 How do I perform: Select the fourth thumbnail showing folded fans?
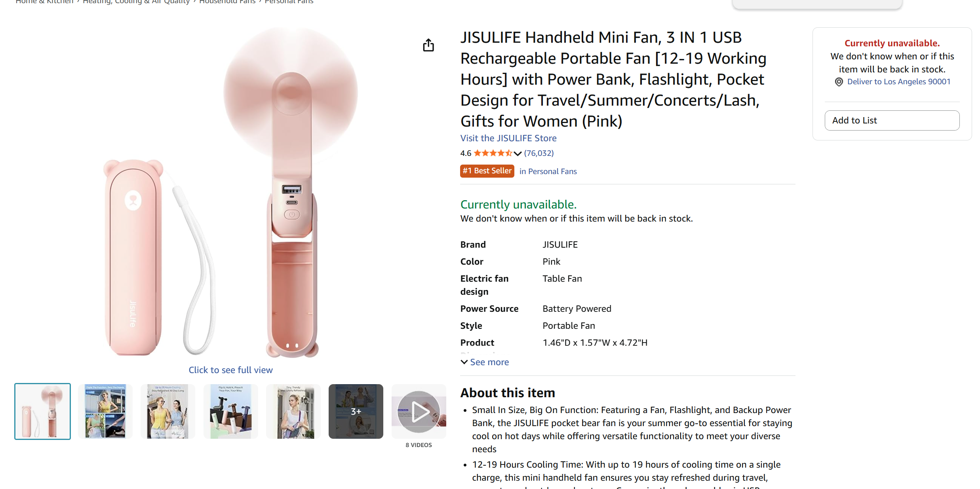[230, 411]
